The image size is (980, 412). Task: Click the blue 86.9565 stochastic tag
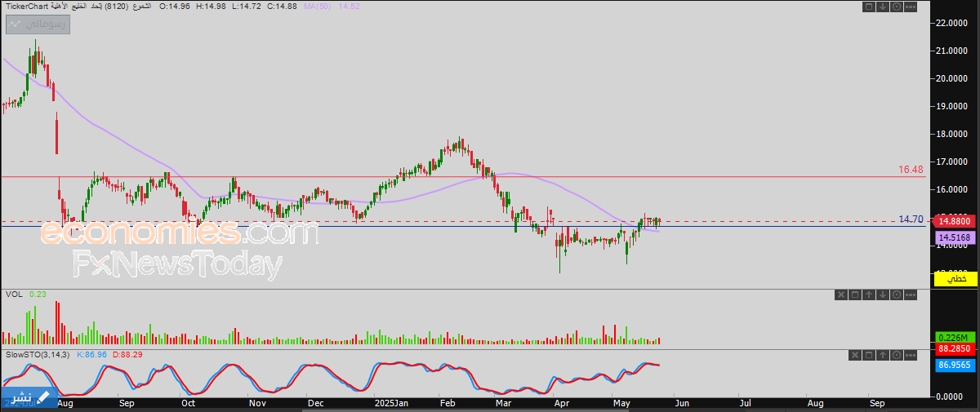point(955,365)
